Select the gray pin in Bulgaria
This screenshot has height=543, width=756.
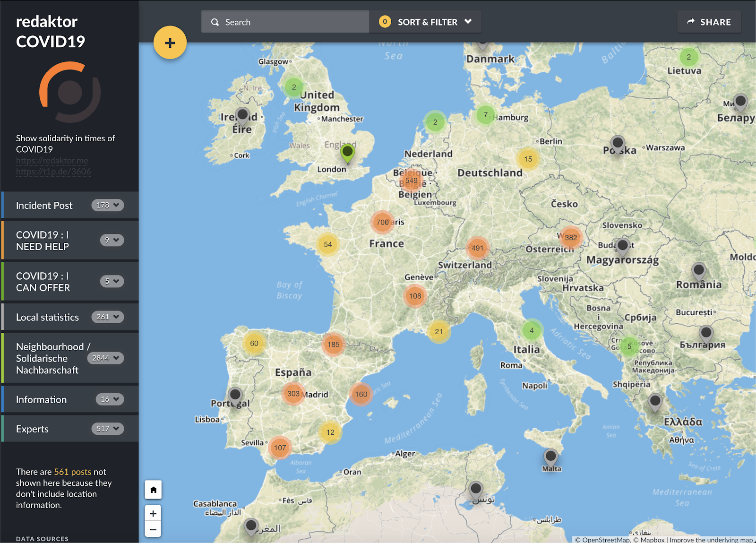point(706,334)
